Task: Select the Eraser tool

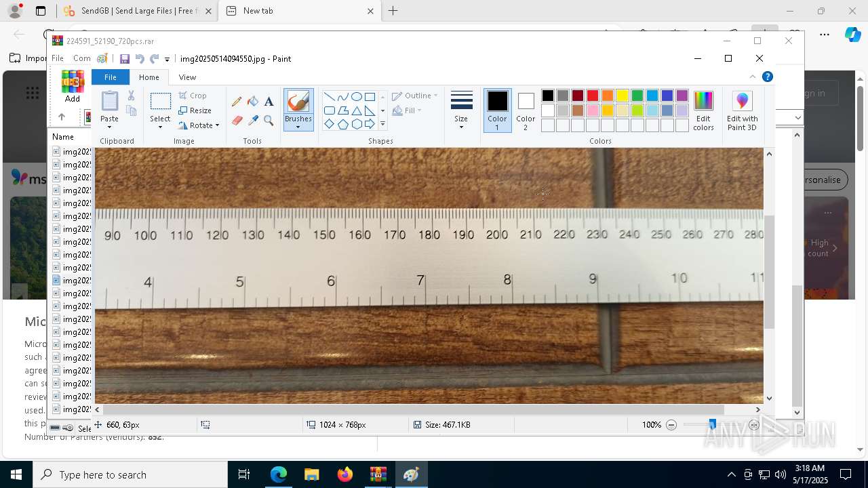Action: click(237, 121)
